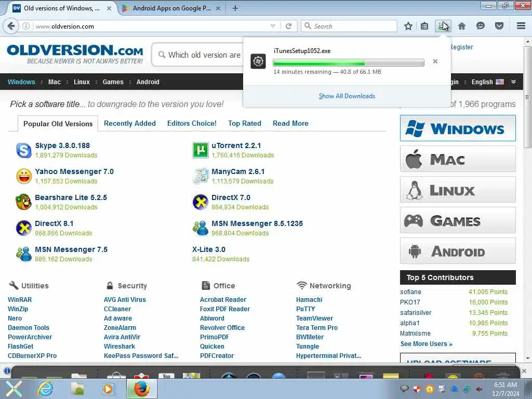Select the Popular Old Versions tab
This screenshot has width=532, height=399.
pyautogui.click(x=58, y=124)
